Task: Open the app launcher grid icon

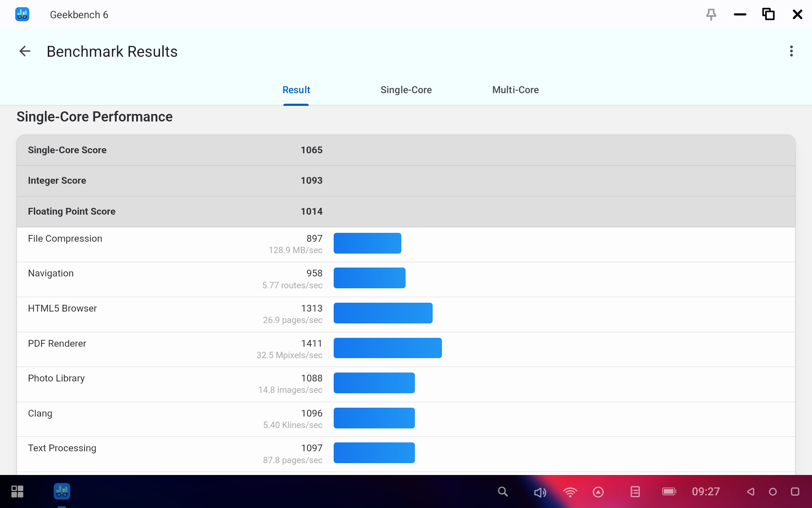Action: [x=17, y=491]
